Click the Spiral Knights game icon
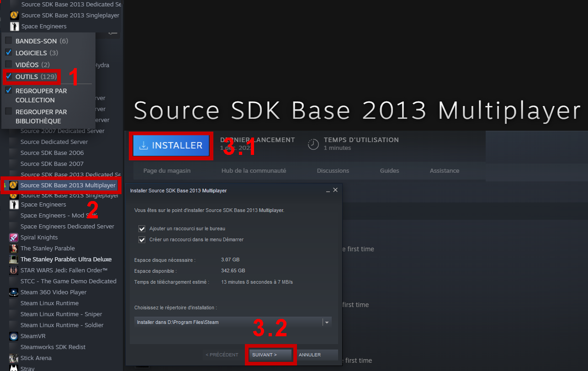588x371 pixels. pos(14,238)
